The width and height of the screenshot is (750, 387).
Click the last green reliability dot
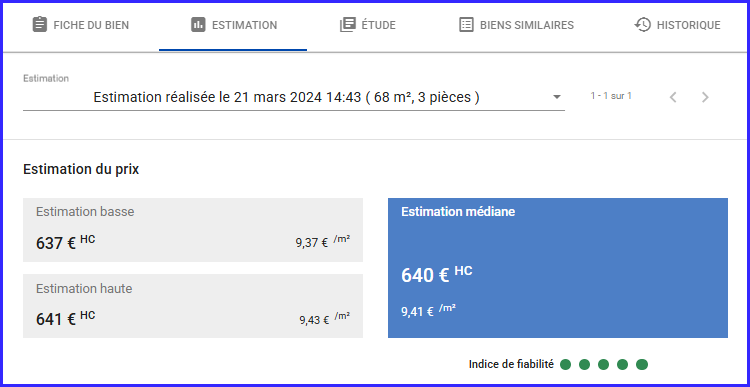click(x=641, y=365)
